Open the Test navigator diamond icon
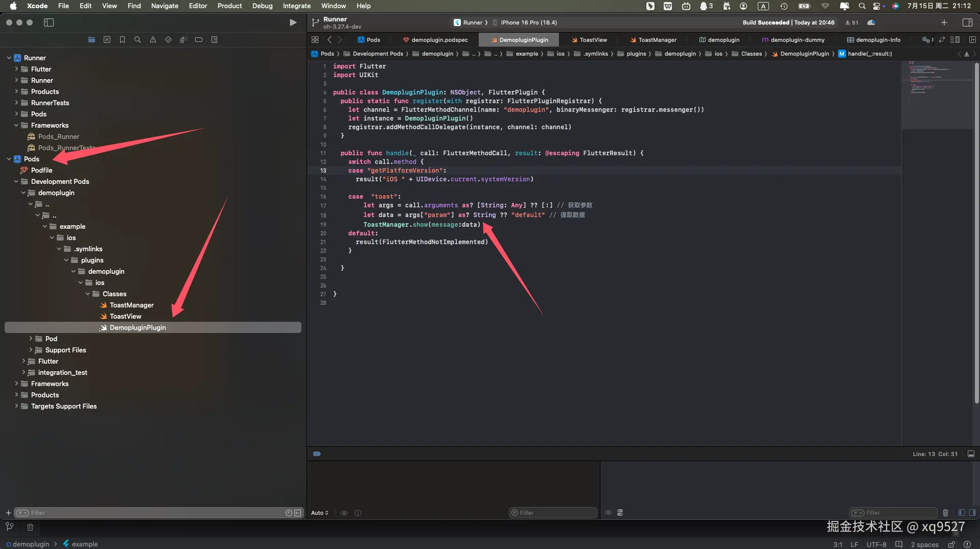 pyautogui.click(x=168, y=40)
